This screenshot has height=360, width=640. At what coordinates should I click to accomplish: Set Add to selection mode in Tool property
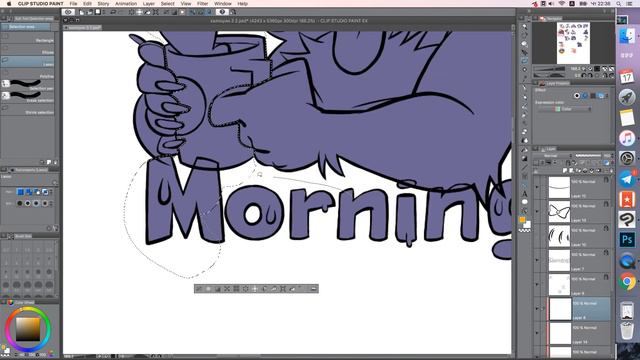pos(29,192)
